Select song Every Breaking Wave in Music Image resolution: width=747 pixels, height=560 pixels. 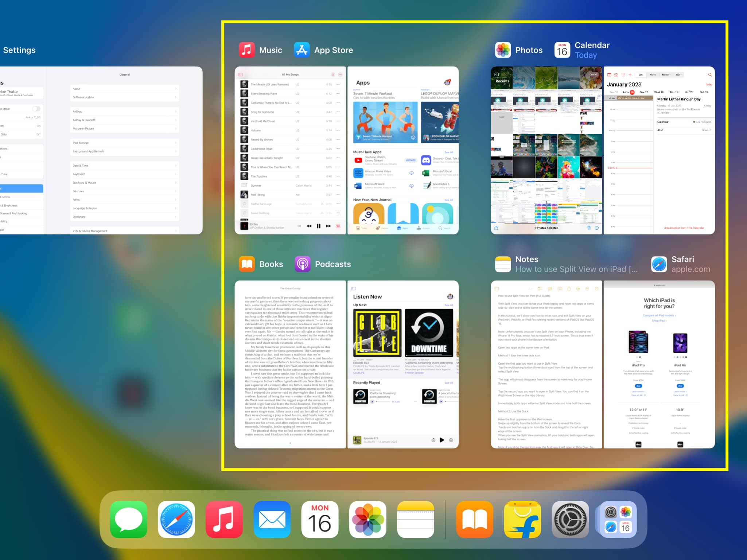(x=291, y=94)
